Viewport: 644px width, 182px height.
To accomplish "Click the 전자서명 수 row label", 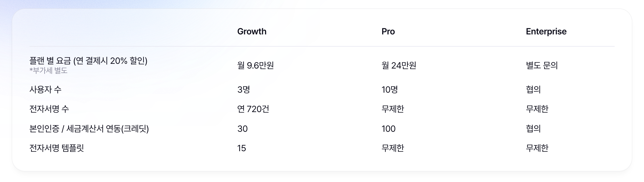I will pyautogui.click(x=49, y=109).
